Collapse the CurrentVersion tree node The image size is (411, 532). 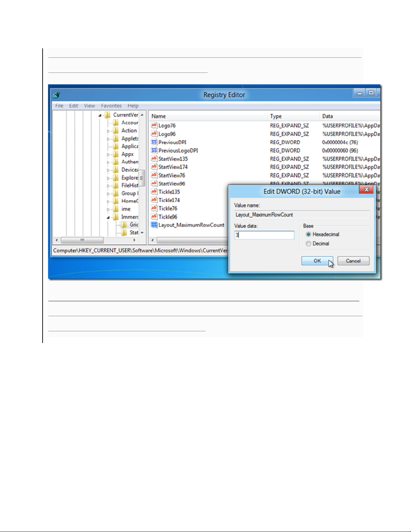click(x=100, y=115)
